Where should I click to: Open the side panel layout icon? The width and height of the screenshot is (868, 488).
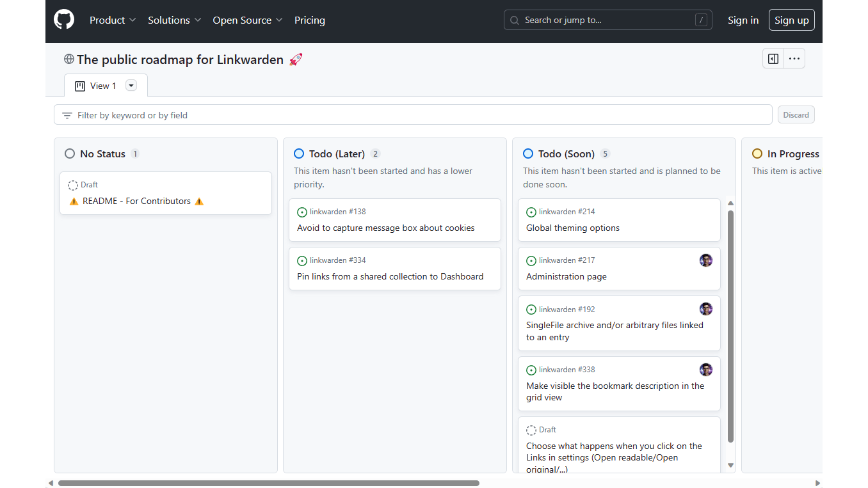coord(773,59)
